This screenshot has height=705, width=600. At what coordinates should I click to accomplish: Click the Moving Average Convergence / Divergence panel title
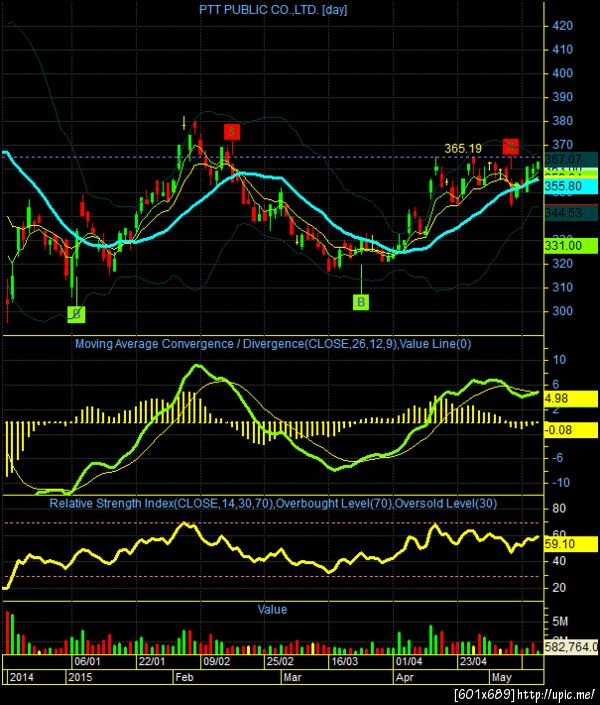point(273,344)
